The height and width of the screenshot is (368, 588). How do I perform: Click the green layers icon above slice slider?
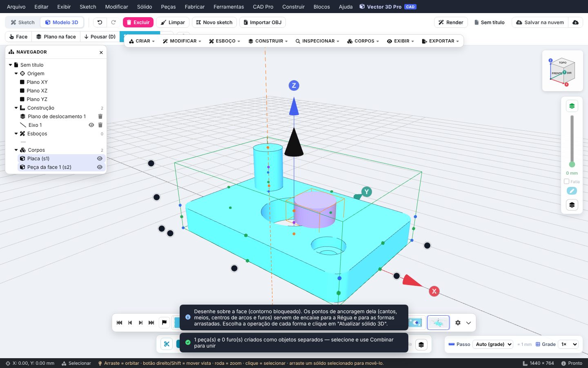pyautogui.click(x=572, y=106)
